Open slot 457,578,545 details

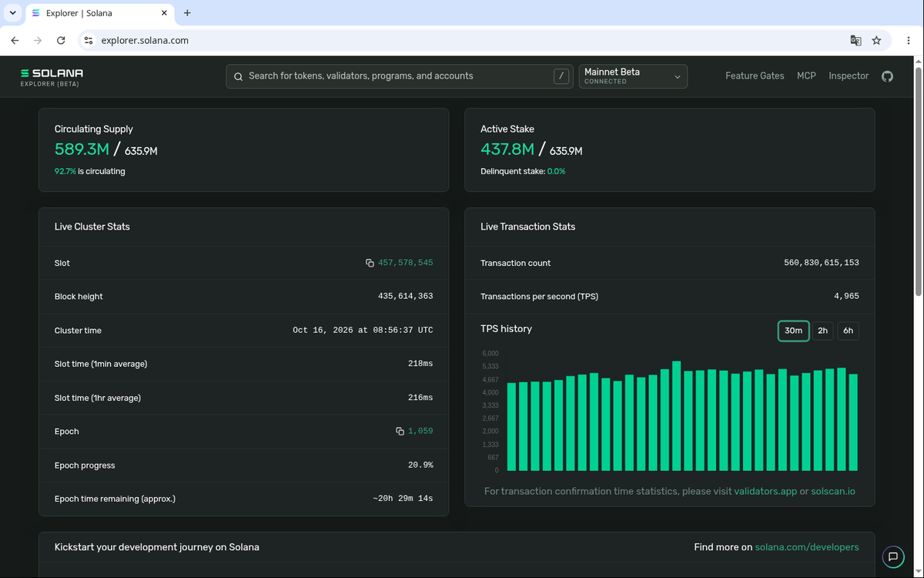tap(406, 264)
